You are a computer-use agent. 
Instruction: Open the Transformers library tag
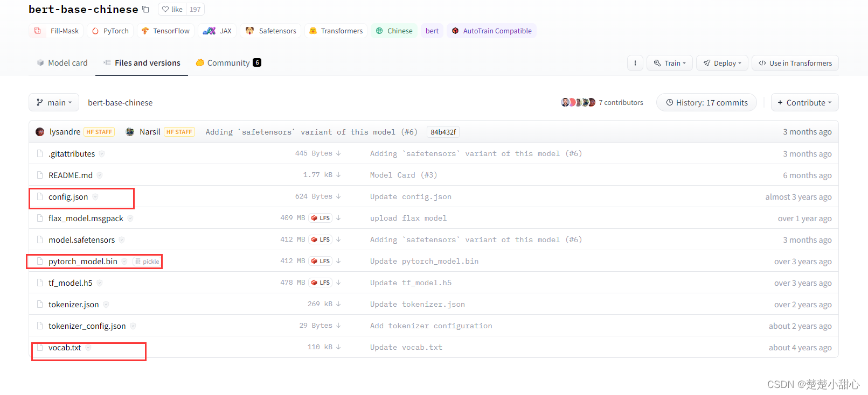pos(336,31)
